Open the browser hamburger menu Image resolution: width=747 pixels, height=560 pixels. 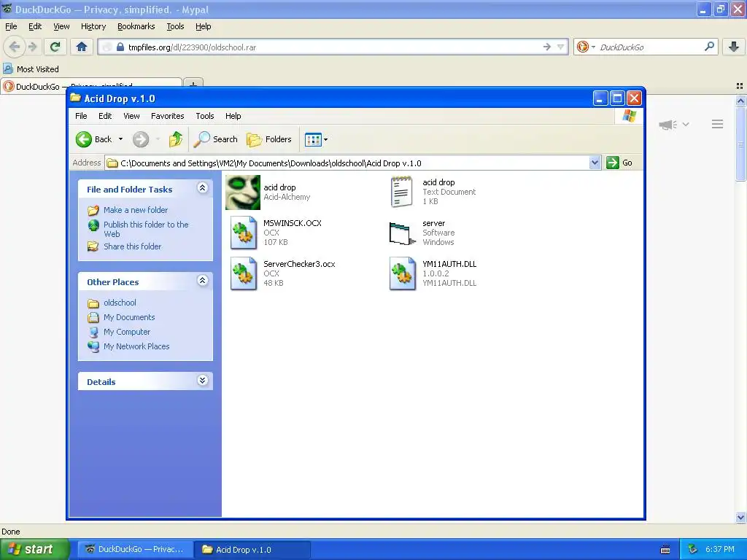tap(718, 124)
